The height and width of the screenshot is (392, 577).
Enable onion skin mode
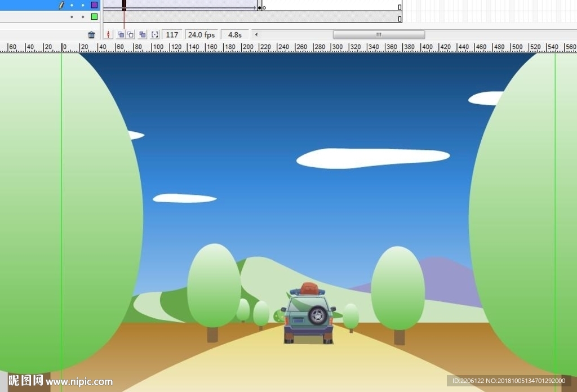(120, 35)
